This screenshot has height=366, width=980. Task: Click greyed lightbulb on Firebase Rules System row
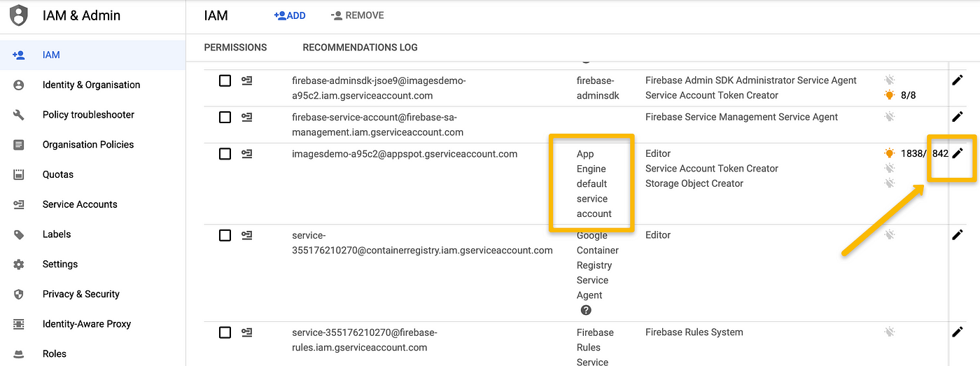889,332
